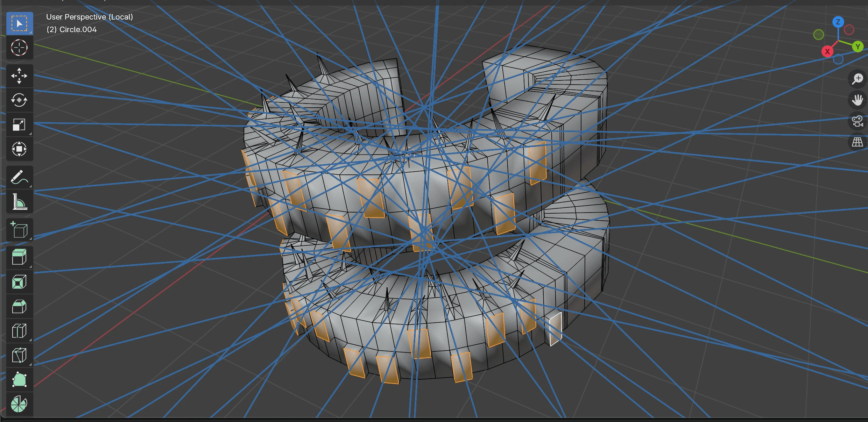Select the Select Box tool
868x422 pixels.
coord(19,23)
